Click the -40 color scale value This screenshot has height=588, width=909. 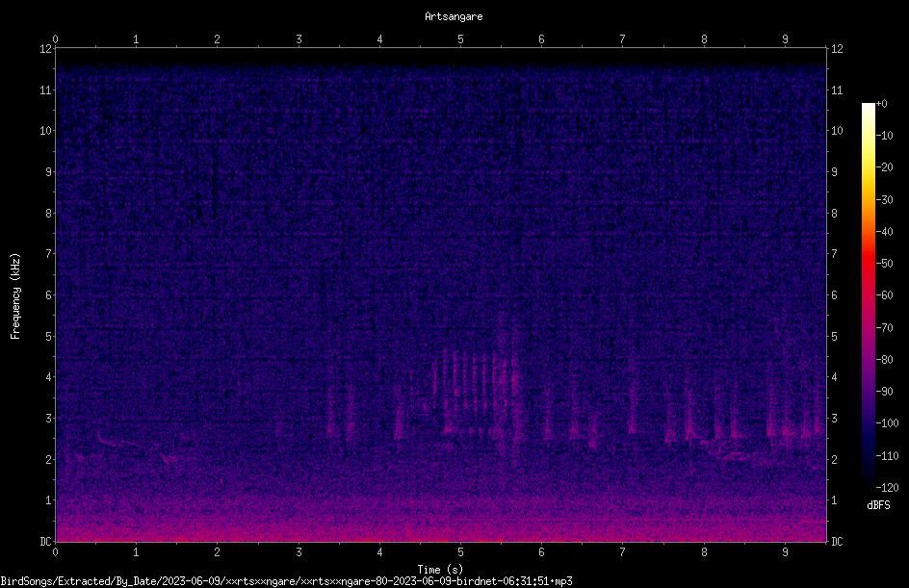point(884,232)
